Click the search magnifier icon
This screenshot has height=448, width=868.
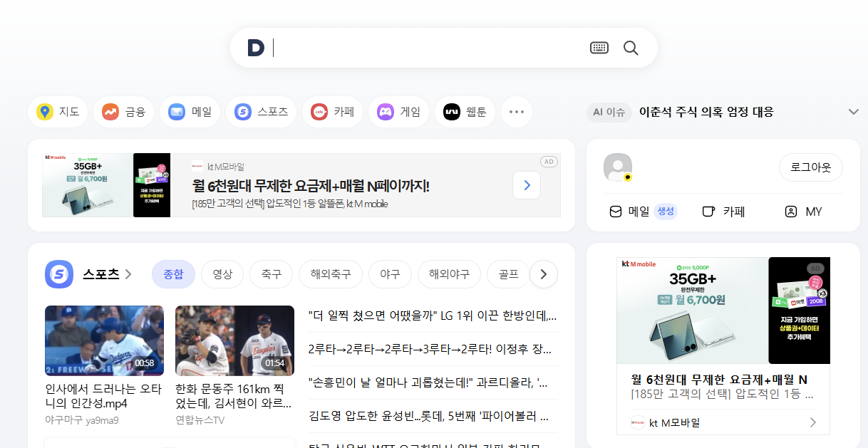(631, 48)
